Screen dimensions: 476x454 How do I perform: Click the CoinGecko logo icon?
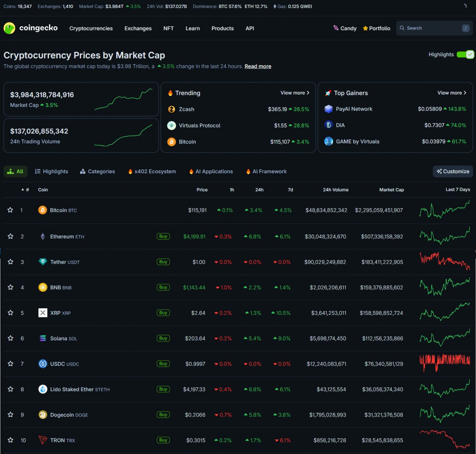click(x=9, y=28)
